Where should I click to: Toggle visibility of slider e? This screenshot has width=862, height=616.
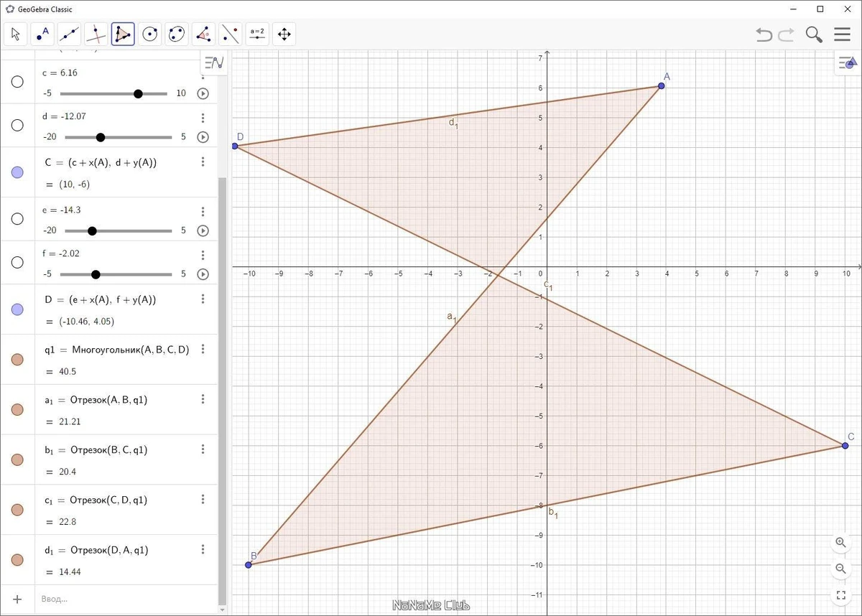17,219
